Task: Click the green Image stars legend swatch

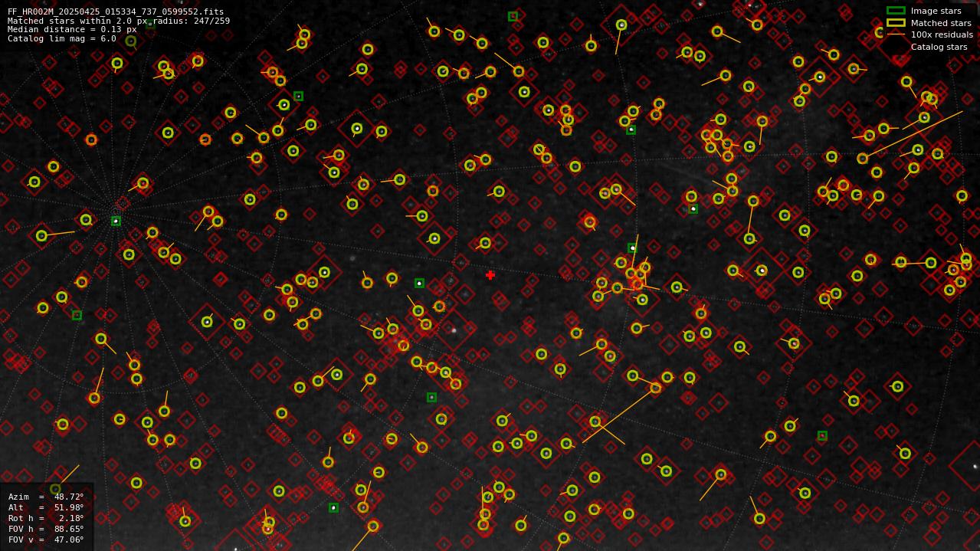Action: pyautogui.click(x=896, y=11)
